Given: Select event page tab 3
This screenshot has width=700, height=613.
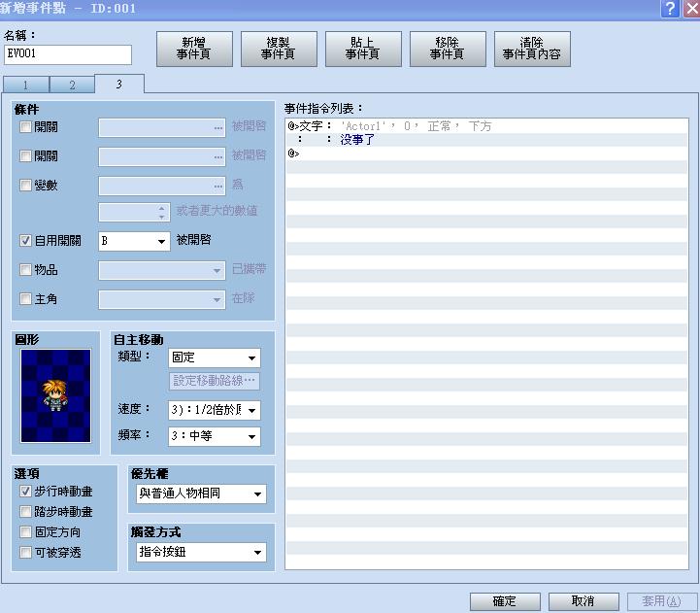Looking at the screenshot, I should [119, 84].
